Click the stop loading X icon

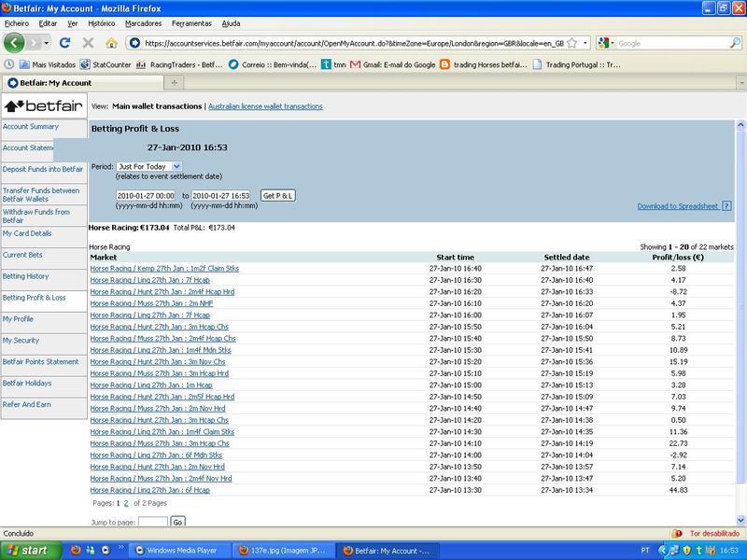coord(88,43)
